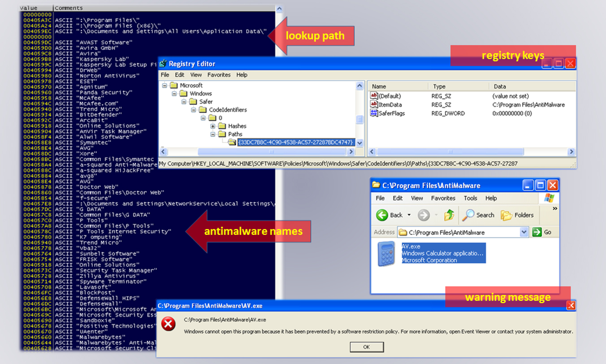Expand the toolbar overflow chevron in explorer
The width and height of the screenshot is (606, 364).
(555, 209)
